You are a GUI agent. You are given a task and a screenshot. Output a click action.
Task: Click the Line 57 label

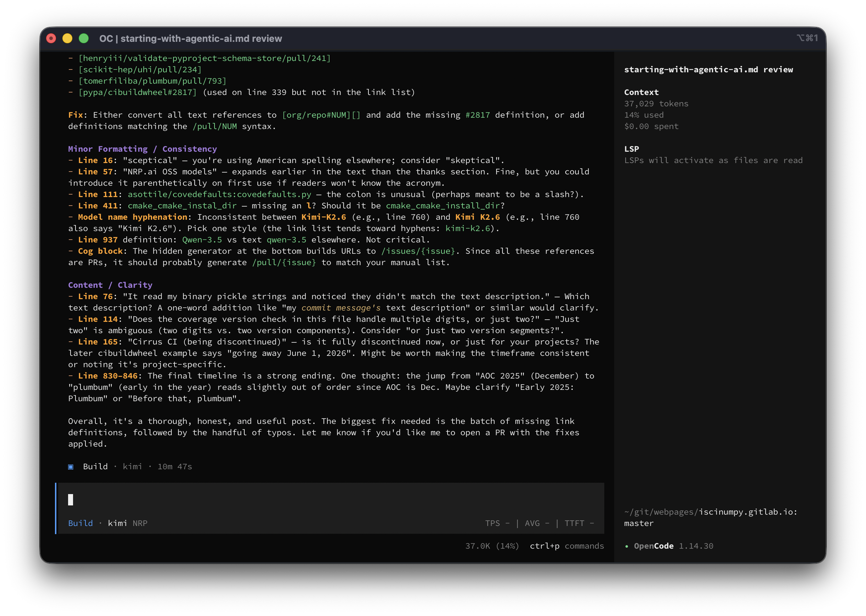(96, 172)
